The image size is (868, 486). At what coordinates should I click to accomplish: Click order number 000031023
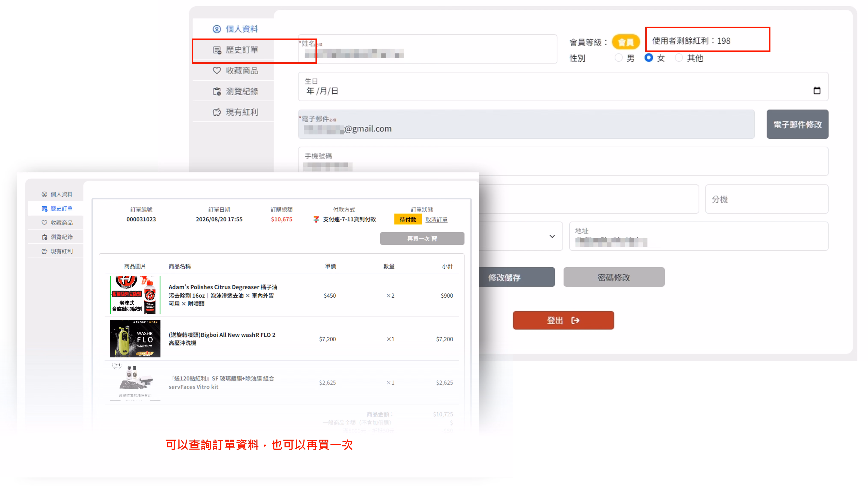point(141,219)
